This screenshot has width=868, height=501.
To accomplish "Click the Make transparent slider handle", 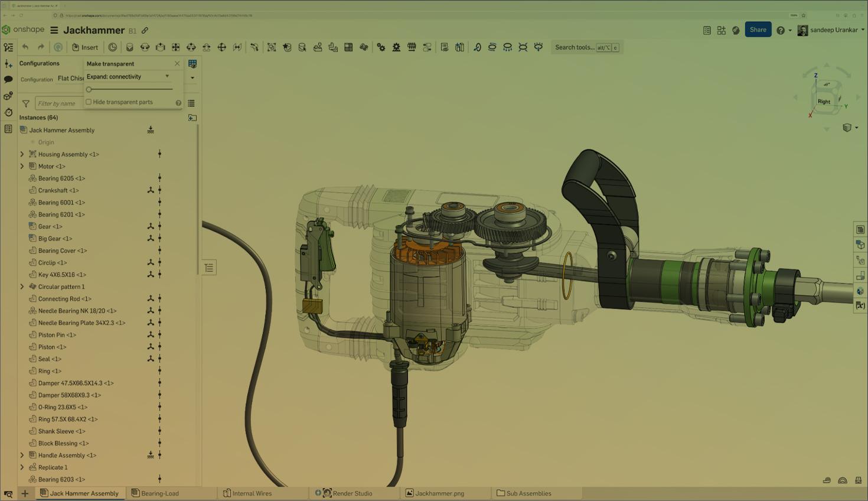I will (x=89, y=89).
